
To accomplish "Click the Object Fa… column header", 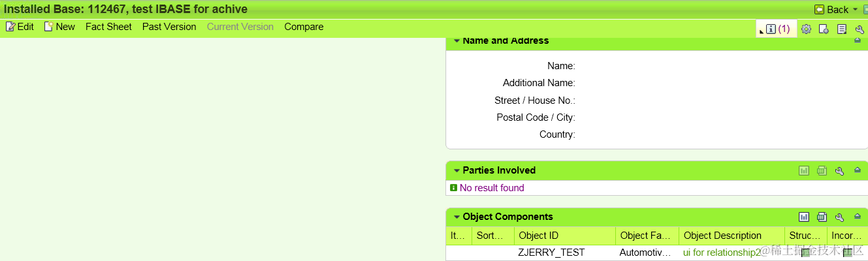I will (647, 236).
